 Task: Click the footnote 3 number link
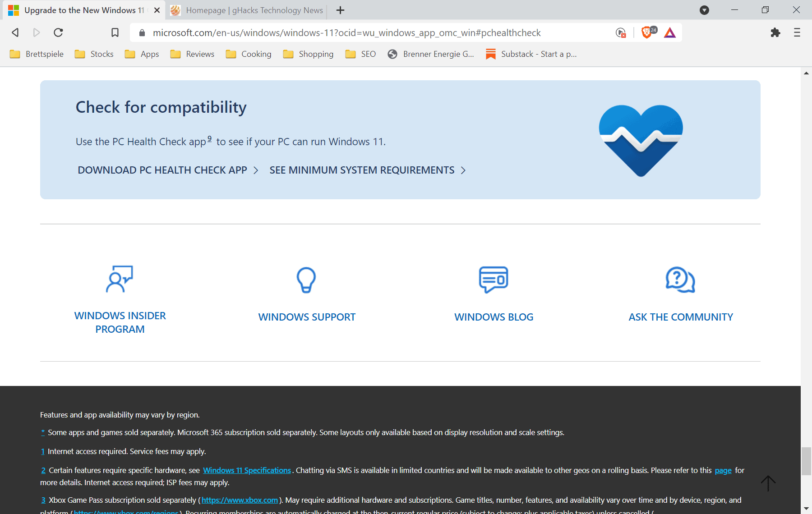(x=43, y=500)
